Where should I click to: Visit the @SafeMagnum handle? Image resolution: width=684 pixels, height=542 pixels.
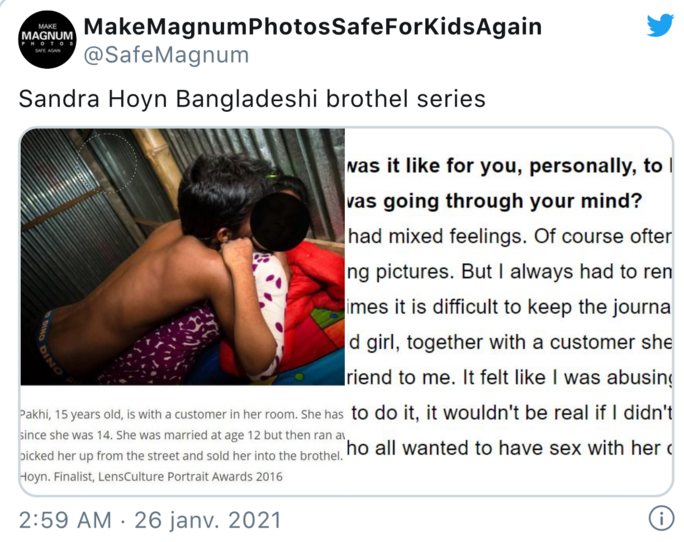coord(166,55)
